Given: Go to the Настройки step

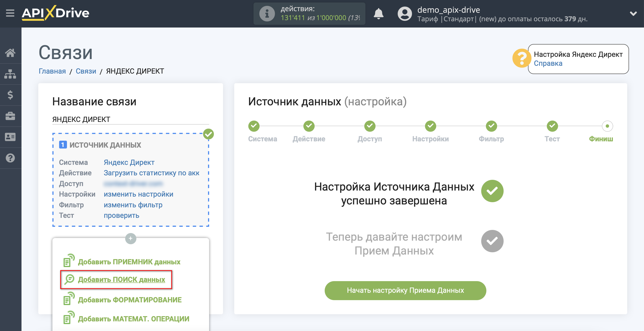Looking at the screenshot, I should click(431, 126).
